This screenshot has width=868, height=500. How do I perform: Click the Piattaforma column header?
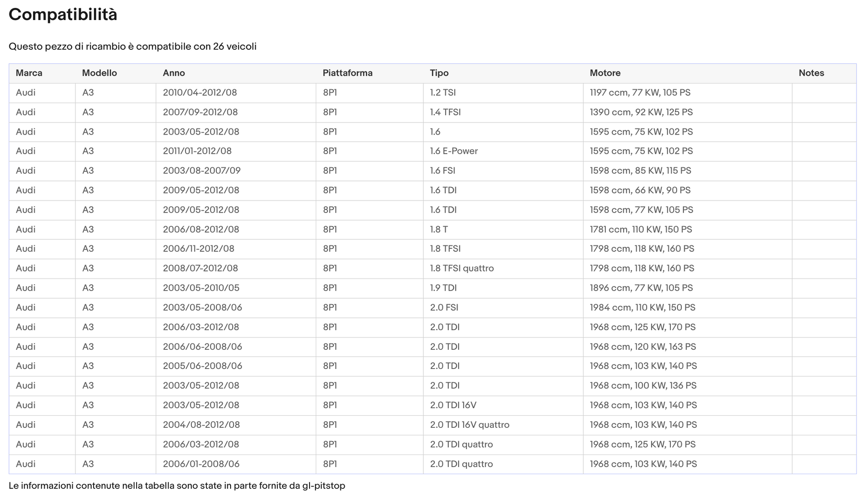[x=347, y=73]
